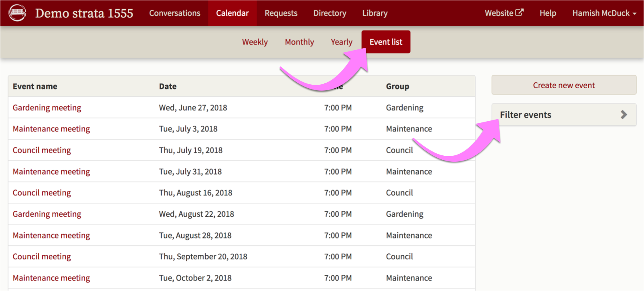Select the Yearly calendar tab
644x291 pixels.
point(341,42)
